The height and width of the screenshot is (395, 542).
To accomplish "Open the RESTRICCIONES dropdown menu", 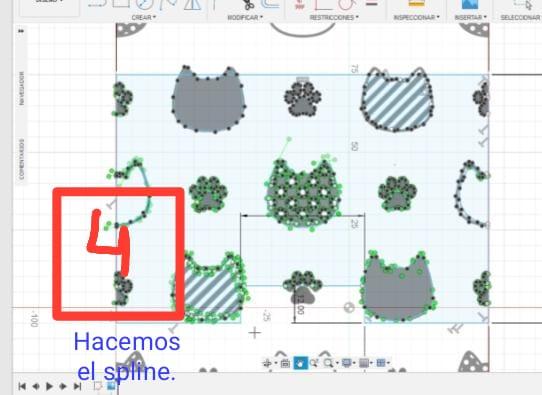I will click(x=334, y=17).
